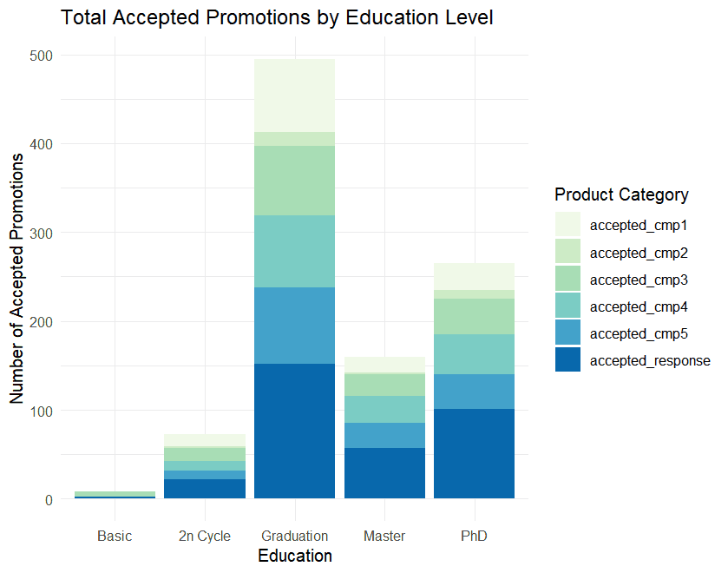Click the PhD x-axis label

click(474, 536)
